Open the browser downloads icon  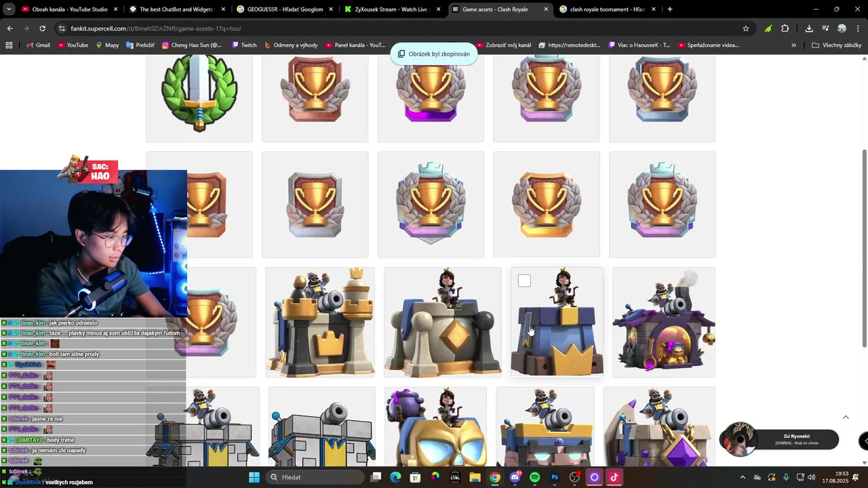tap(809, 28)
